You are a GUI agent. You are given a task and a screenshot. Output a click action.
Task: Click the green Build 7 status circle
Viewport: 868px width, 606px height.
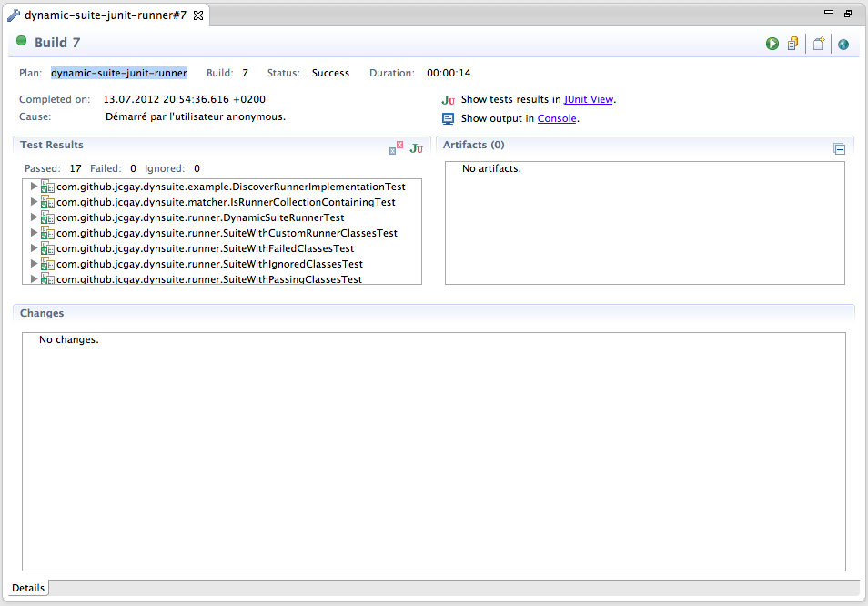point(22,40)
